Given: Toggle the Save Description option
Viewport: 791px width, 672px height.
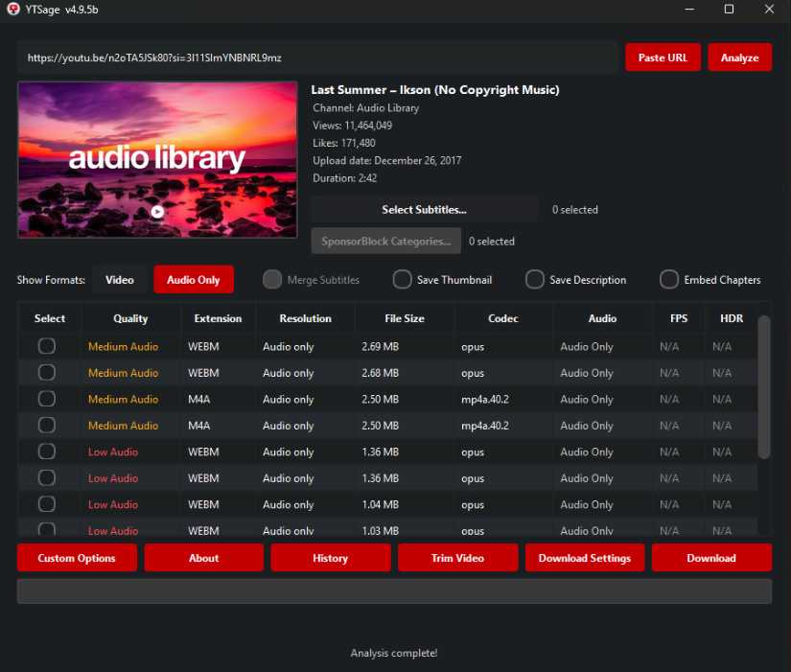Looking at the screenshot, I should click(535, 280).
